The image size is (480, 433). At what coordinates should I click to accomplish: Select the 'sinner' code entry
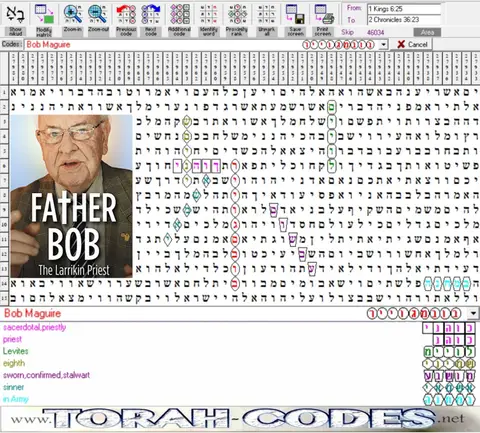point(13,387)
